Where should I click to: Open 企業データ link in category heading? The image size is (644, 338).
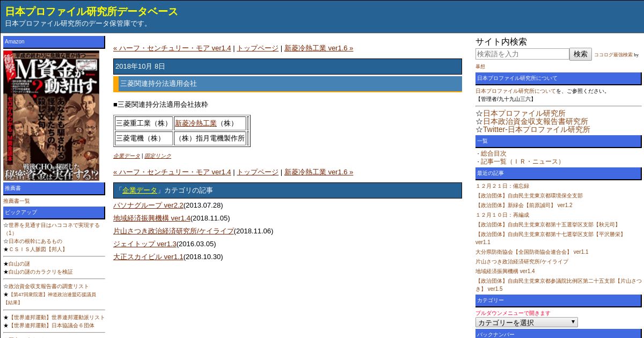[140, 190]
